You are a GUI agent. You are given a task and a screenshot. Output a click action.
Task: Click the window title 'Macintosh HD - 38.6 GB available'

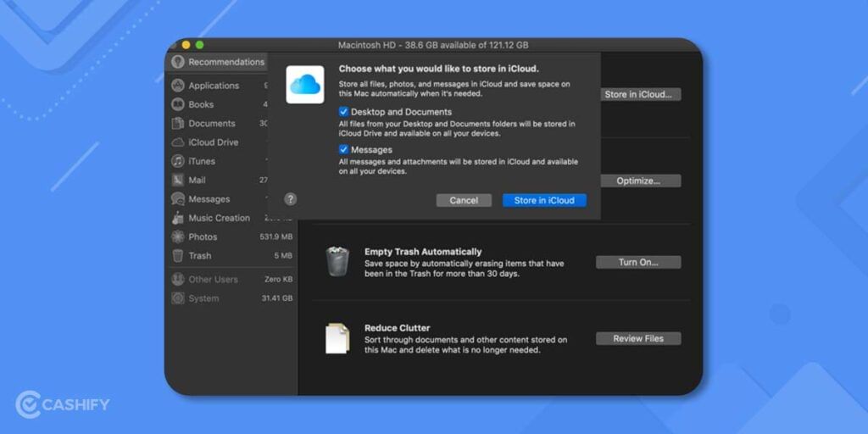click(433, 46)
